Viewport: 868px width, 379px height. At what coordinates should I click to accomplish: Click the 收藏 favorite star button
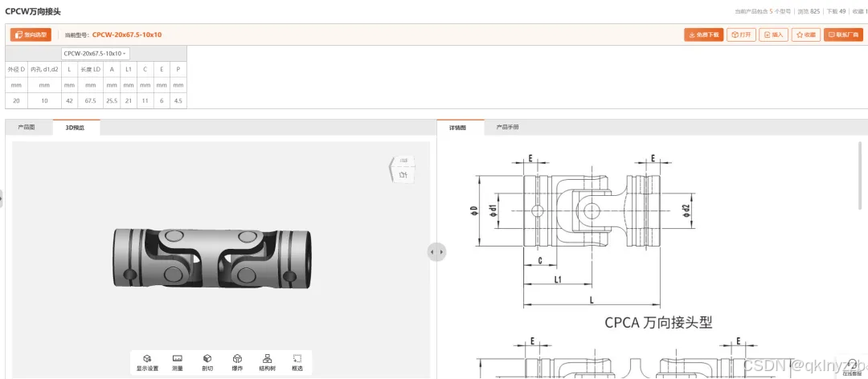(x=806, y=35)
